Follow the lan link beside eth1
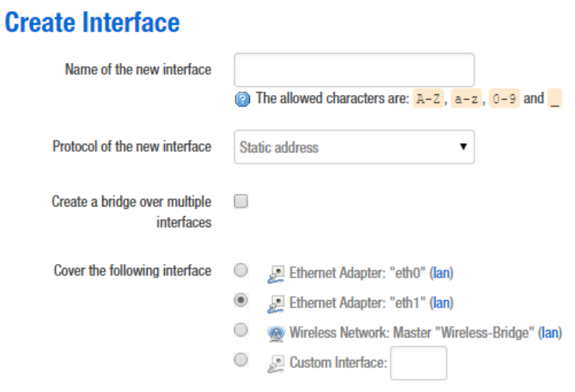The width and height of the screenshot is (575, 392). tap(443, 302)
